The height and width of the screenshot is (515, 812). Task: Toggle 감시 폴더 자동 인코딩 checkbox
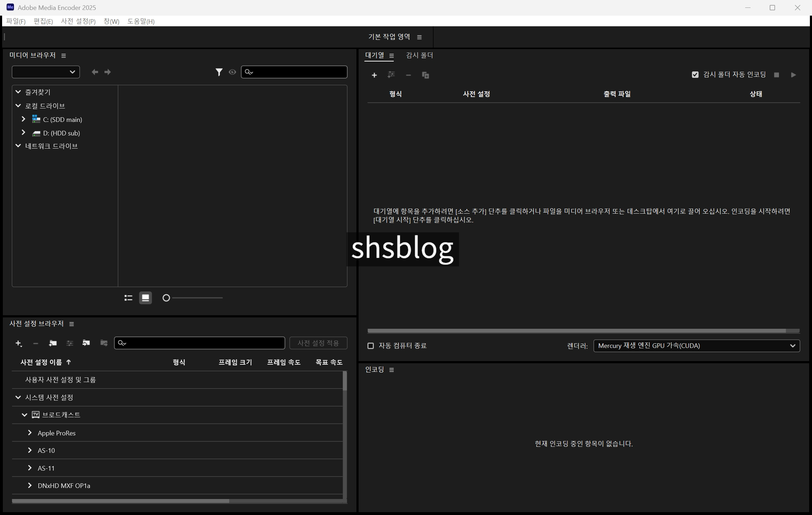coord(695,75)
